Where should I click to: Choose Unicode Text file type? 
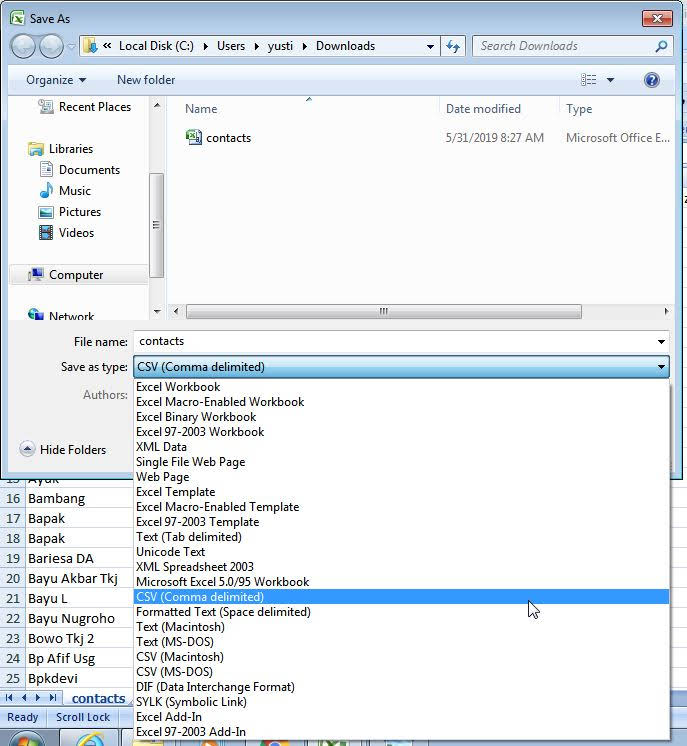pyautogui.click(x=402, y=552)
